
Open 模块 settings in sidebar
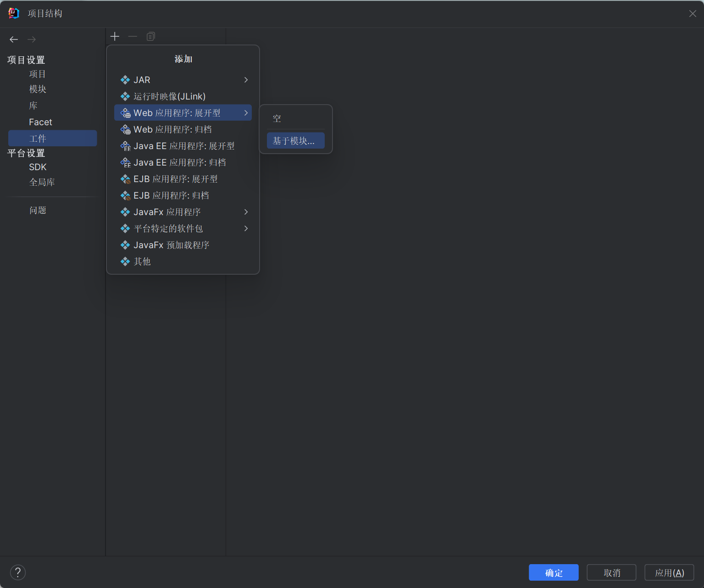pyautogui.click(x=38, y=89)
